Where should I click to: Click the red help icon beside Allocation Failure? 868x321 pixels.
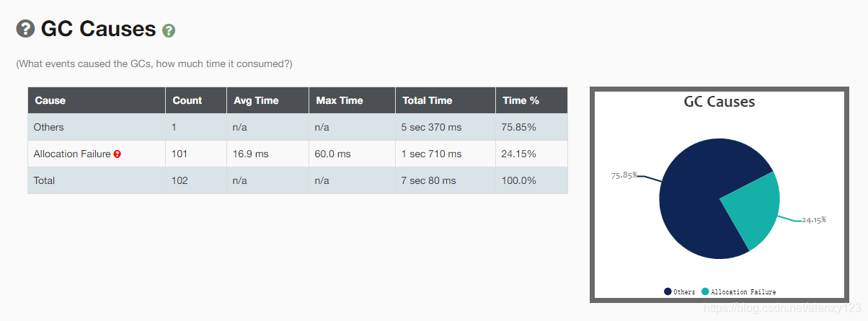pyautogui.click(x=118, y=154)
